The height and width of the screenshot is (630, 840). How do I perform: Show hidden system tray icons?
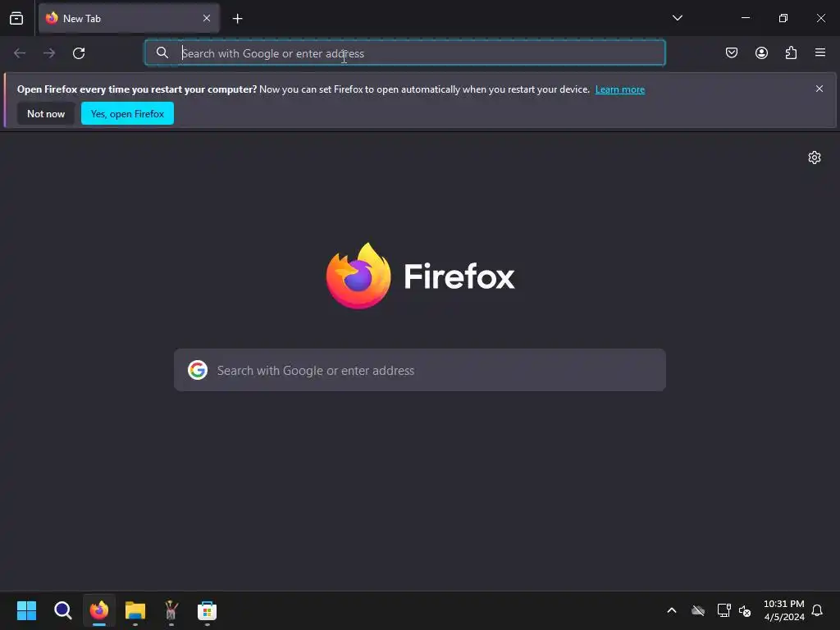[672, 610]
